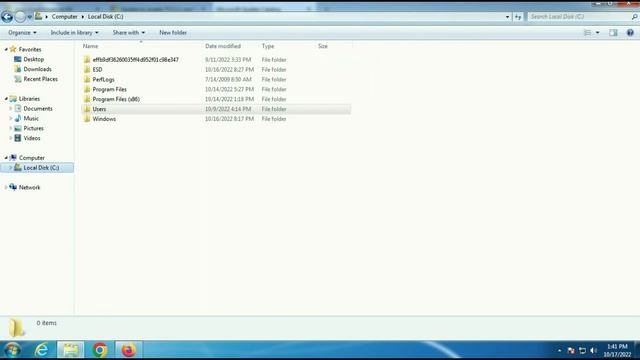The height and width of the screenshot is (360, 640).
Task: Select the effb8df folder with long hash name
Action: [x=135, y=60]
